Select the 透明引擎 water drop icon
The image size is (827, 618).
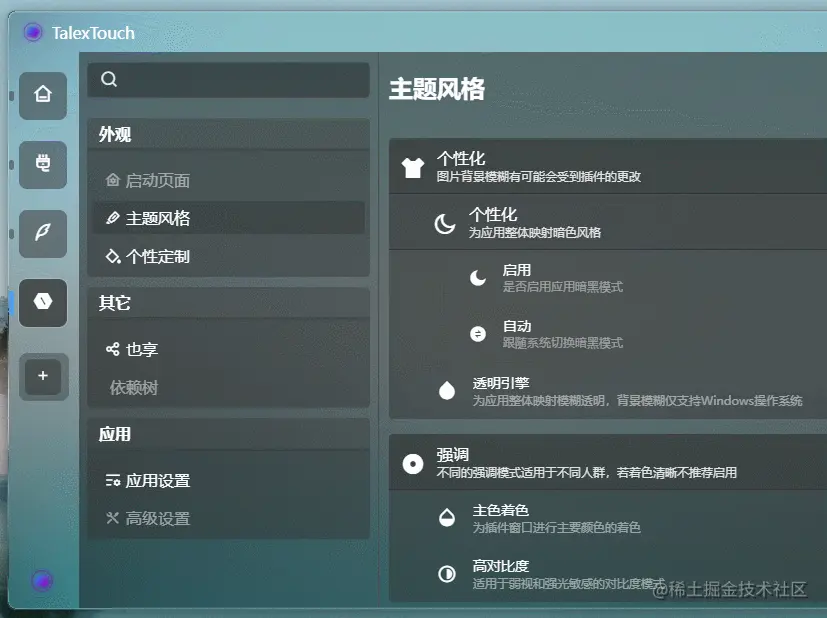(447, 390)
